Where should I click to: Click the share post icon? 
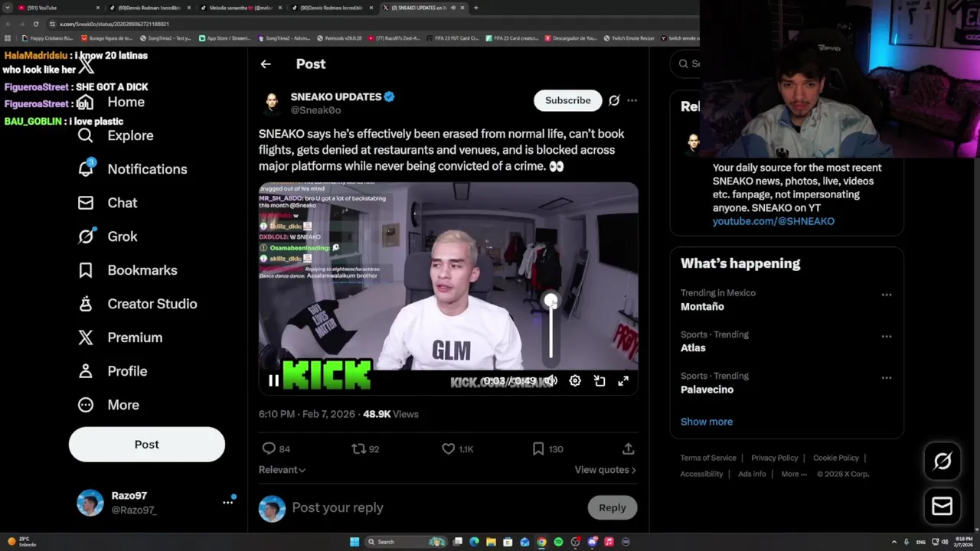(x=628, y=449)
